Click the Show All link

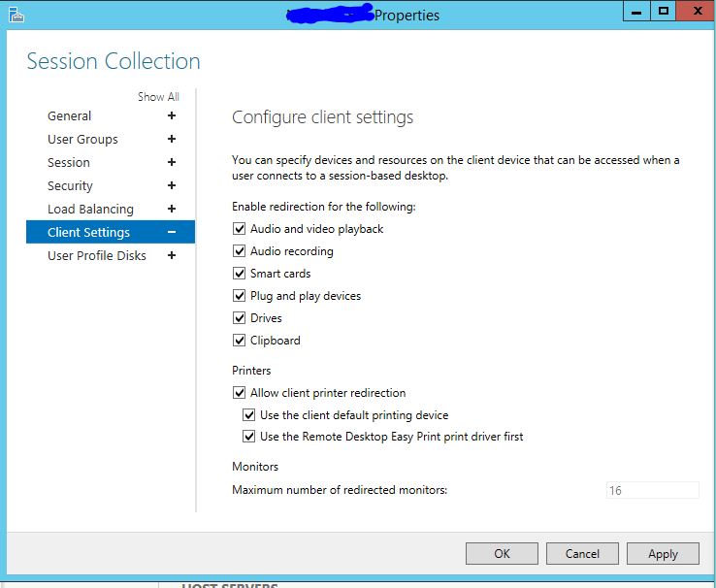click(x=158, y=97)
